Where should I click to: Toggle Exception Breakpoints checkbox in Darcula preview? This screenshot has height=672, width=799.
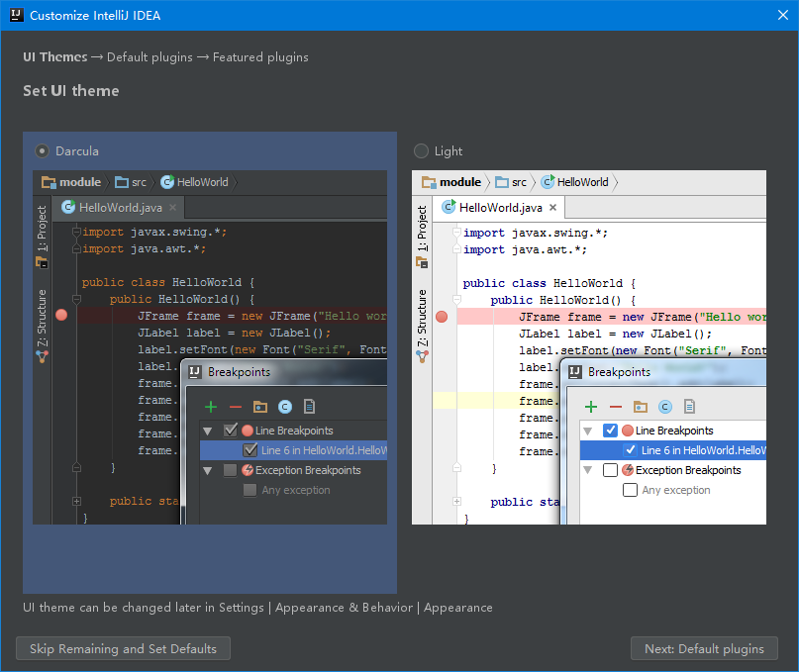pos(231,470)
